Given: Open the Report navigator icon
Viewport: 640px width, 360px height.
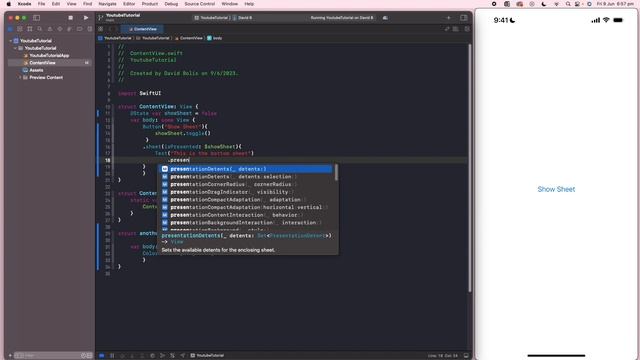Looking at the screenshot, I should 89,29.
